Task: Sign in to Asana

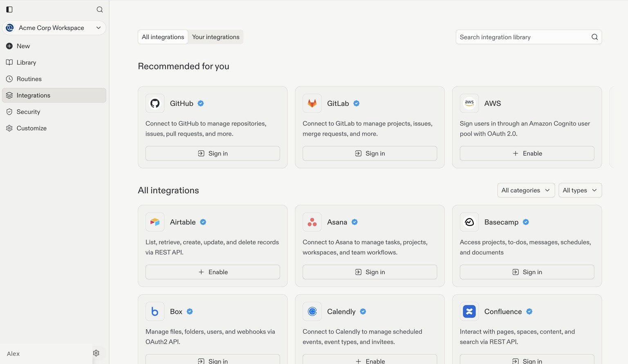Action: (x=370, y=272)
